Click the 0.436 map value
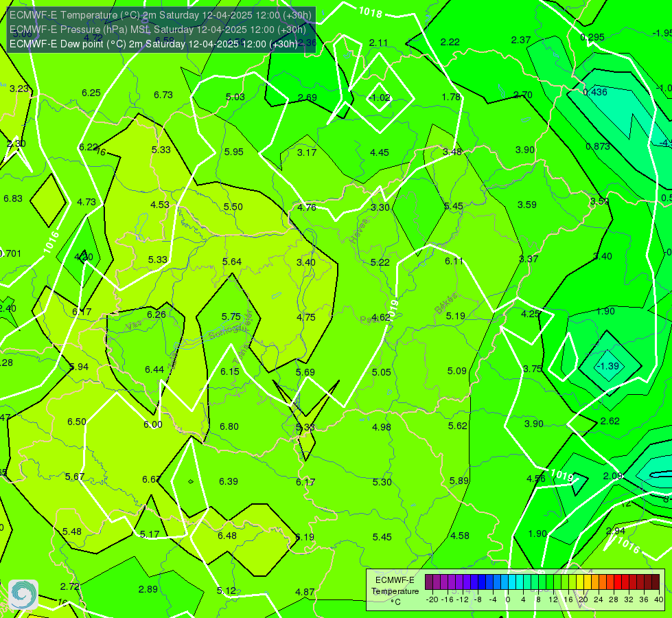Screen dimensions: 672x618 tap(595, 92)
